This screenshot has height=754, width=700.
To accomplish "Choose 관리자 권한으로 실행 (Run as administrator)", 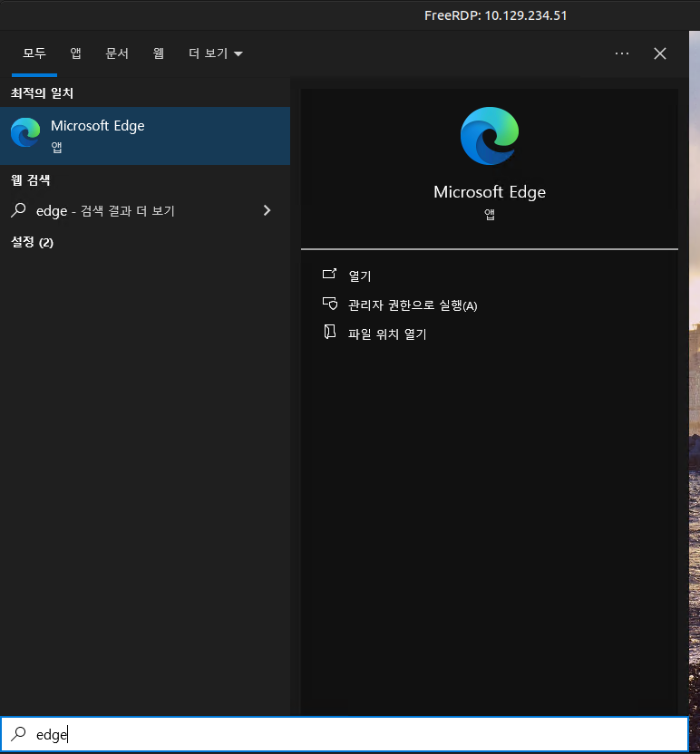I will [x=413, y=305].
